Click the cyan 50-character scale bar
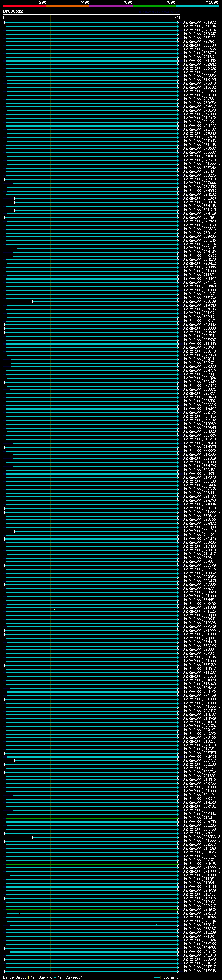 point(157,977)
